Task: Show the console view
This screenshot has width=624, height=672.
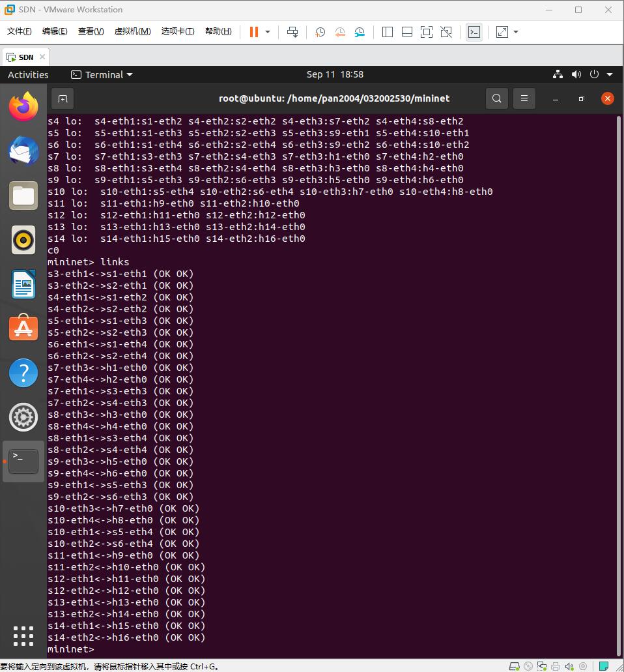Action: (474, 32)
